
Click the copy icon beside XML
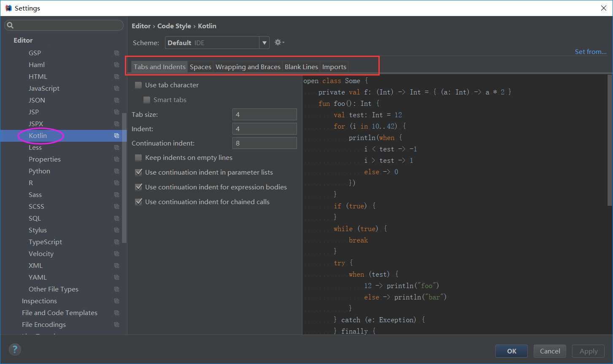pyautogui.click(x=116, y=265)
